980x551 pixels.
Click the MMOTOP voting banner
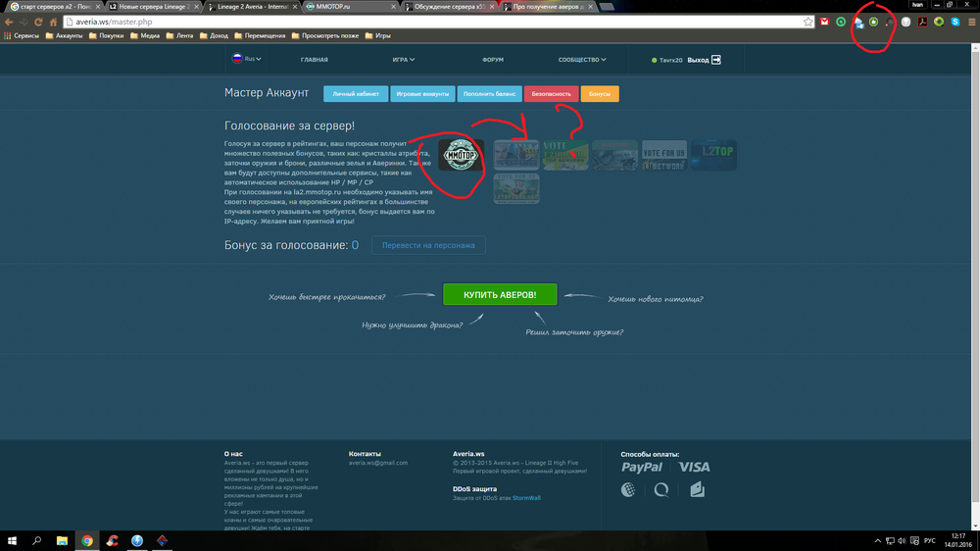tap(461, 154)
